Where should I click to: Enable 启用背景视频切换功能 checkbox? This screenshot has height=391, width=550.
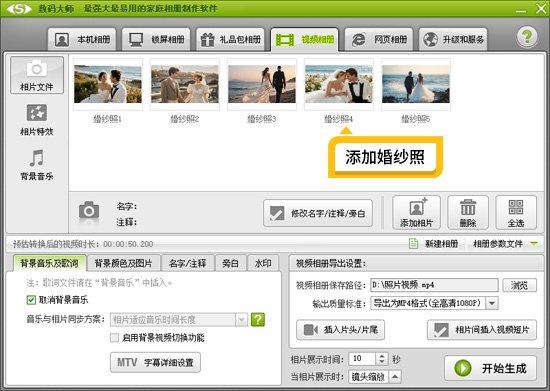[114, 338]
